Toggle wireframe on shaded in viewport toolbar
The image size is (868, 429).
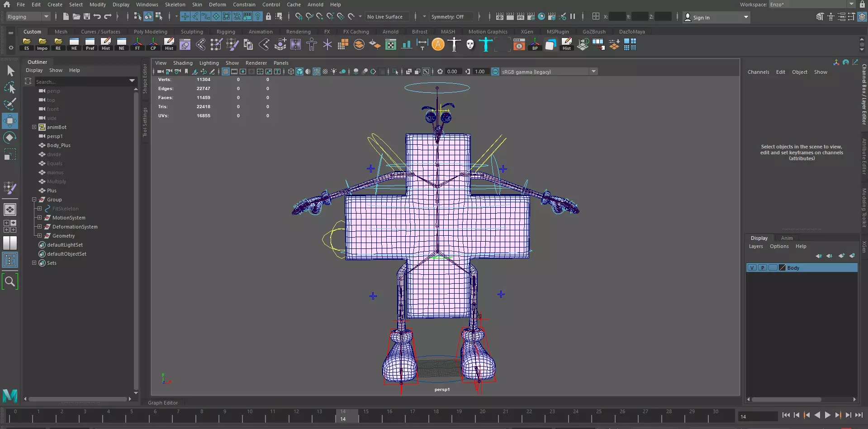pyautogui.click(x=317, y=71)
